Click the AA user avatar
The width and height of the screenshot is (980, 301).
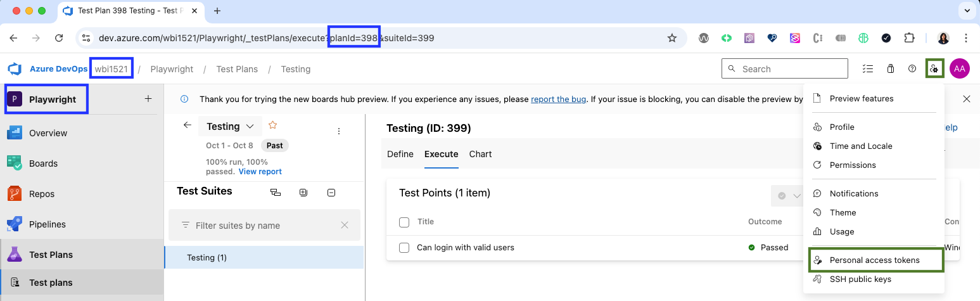point(959,68)
